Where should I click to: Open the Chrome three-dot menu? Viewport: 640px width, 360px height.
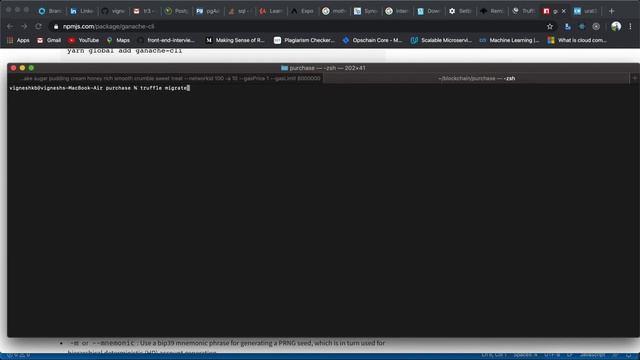[630, 27]
